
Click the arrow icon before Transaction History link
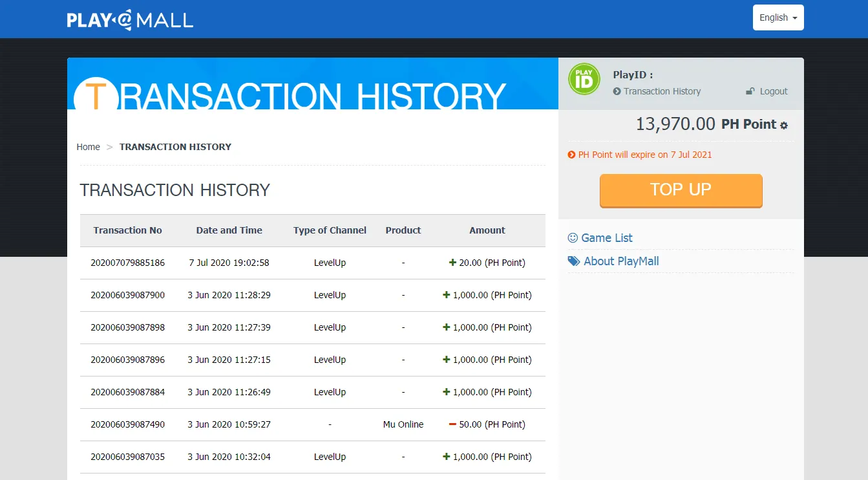[x=617, y=92]
